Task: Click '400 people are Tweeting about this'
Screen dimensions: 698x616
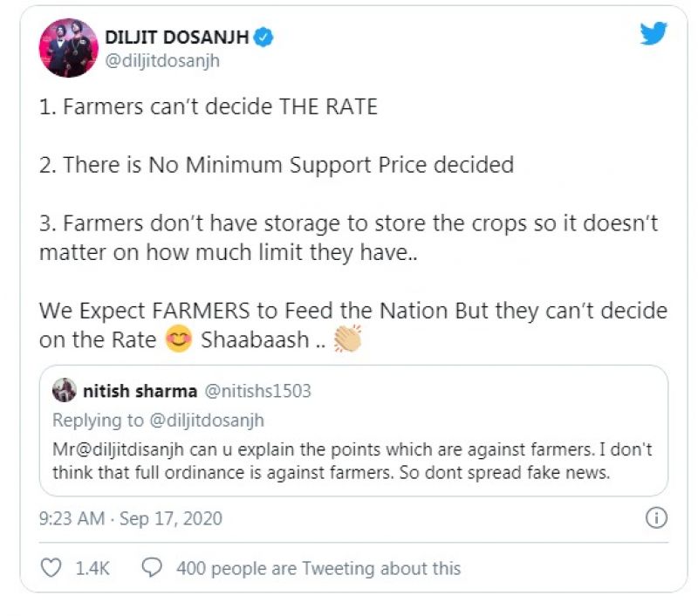Action: [x=318, y=568]
